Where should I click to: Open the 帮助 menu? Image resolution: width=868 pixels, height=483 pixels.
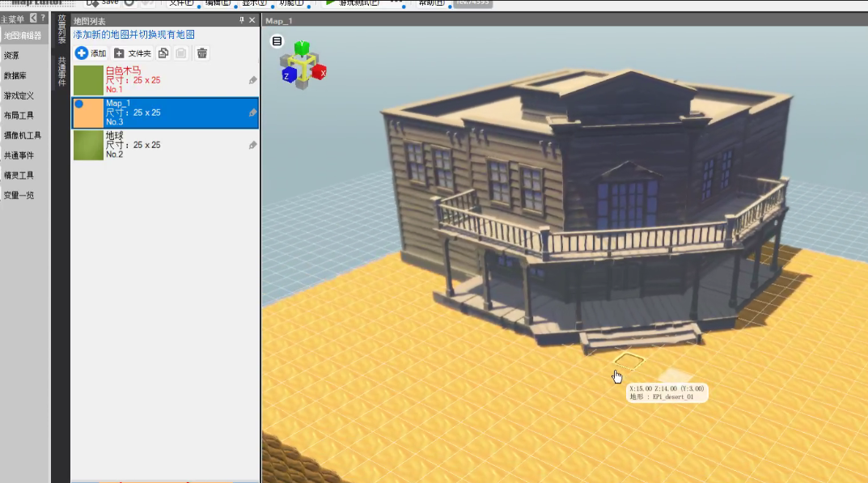point(432,2)
